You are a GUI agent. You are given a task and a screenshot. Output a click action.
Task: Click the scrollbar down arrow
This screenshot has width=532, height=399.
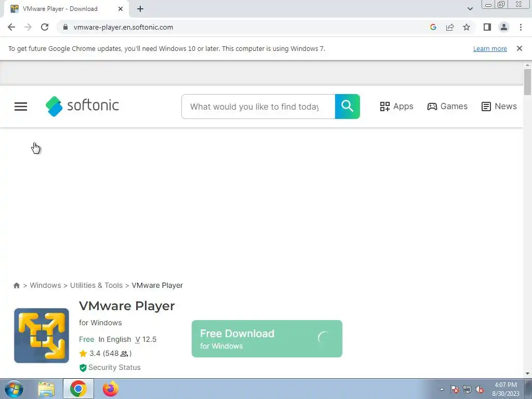[527, 374]
